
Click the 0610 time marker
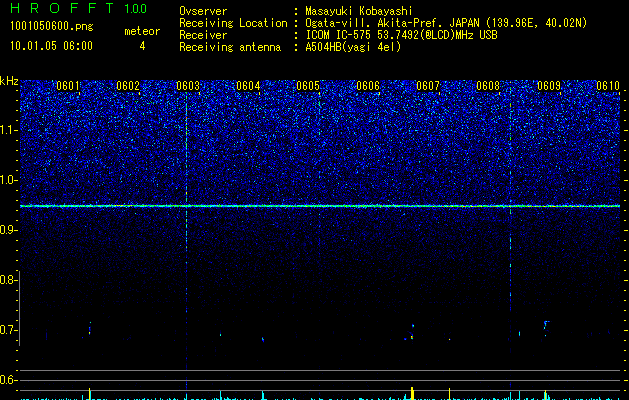pyautogui.click(x=608, y=86)
